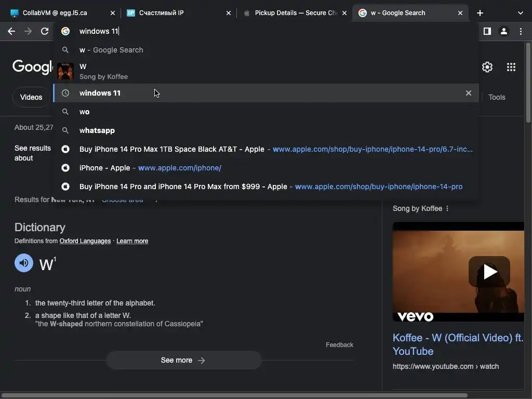Screen dimensions: 532x399
Task: Play pronunciation audio for W
Action: point(24,263)
